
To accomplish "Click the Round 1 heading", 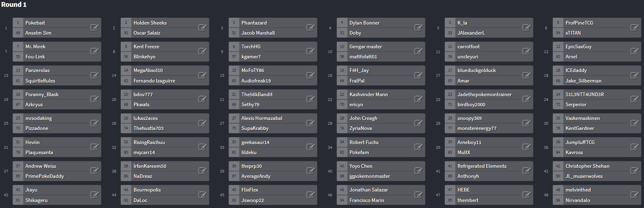I will 14,5.
